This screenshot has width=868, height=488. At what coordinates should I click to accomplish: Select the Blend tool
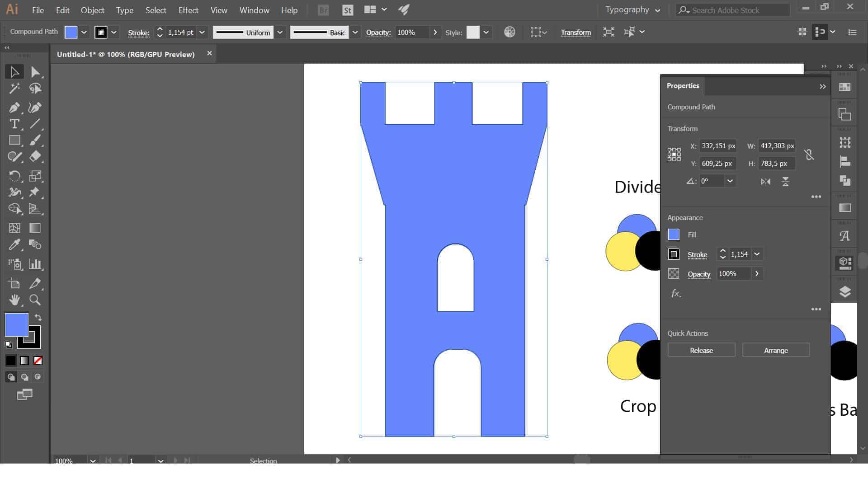[x=35, y=245]
